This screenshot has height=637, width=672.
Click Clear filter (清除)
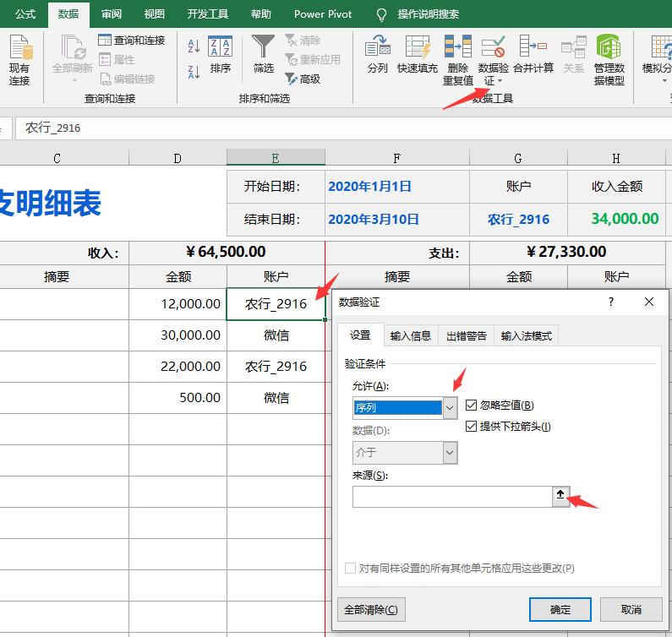click(x=303, y=41)
